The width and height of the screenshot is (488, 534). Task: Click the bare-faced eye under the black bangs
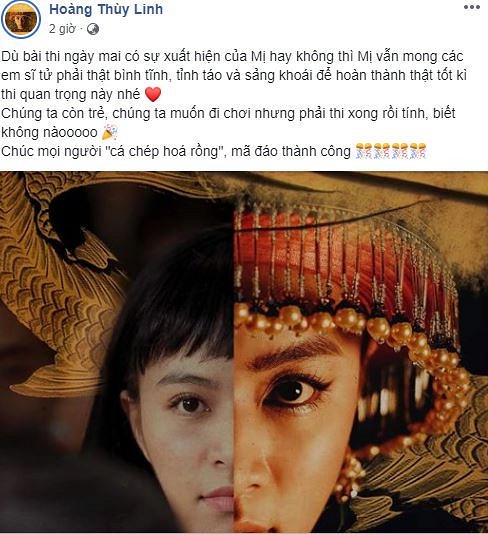(189, 404)
